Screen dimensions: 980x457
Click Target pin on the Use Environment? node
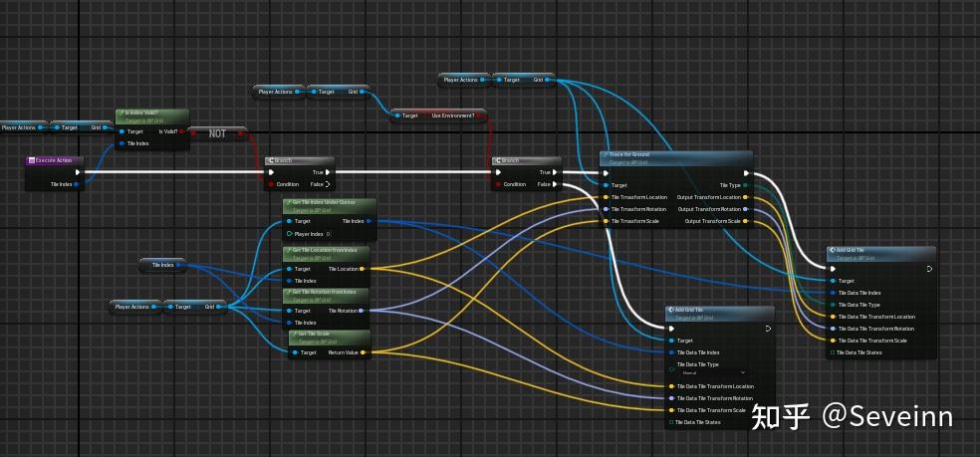click(396, 115)
